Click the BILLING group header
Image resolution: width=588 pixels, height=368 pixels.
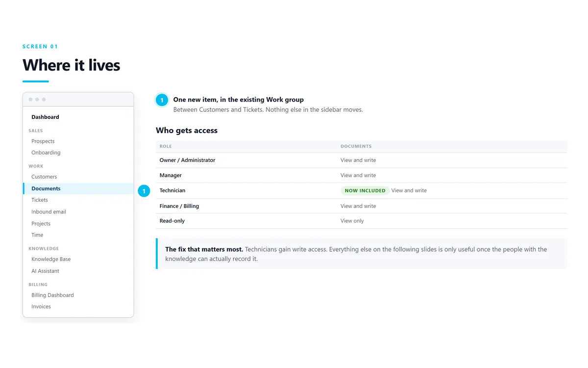(38, 285)
